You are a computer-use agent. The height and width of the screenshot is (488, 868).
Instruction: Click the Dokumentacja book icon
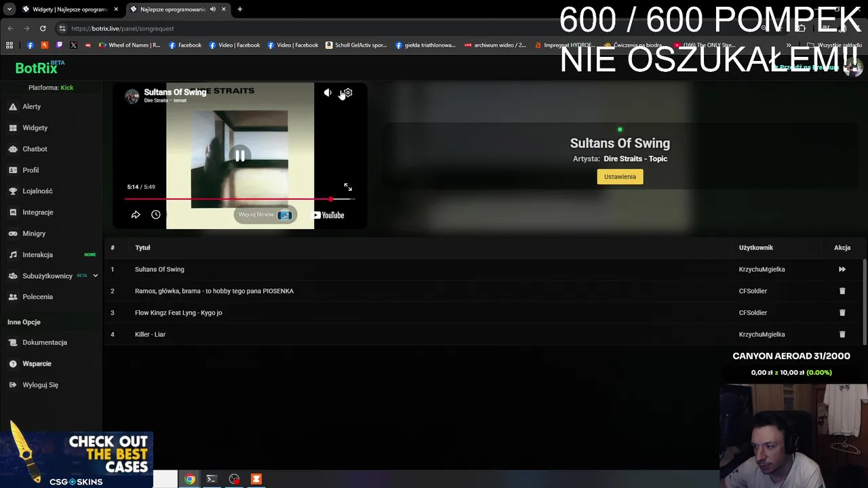(x=13, y=342)
